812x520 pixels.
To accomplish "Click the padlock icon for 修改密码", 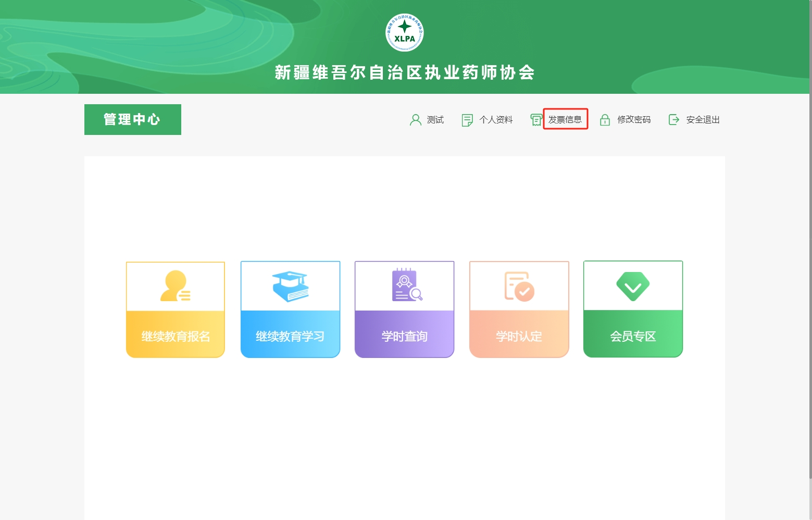I will [605, 120].
